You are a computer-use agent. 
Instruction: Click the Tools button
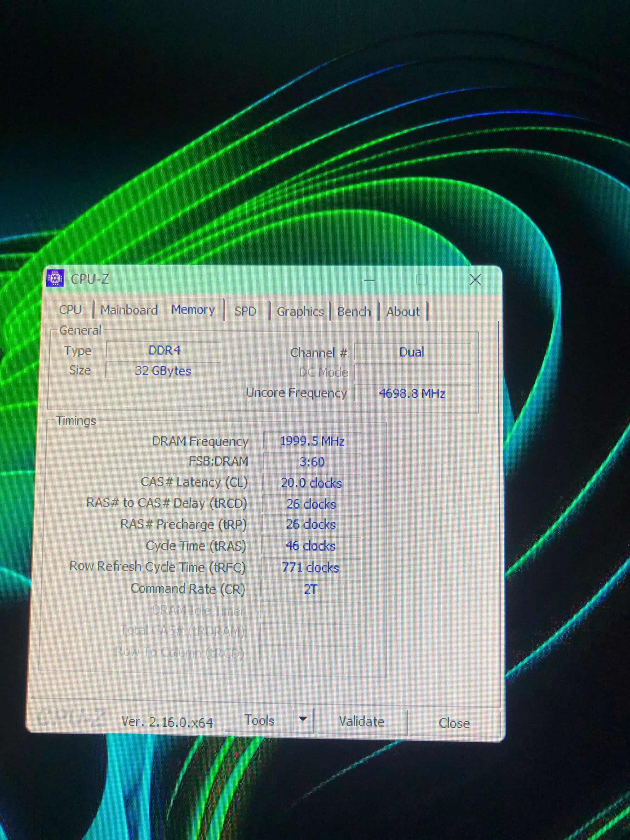[x=260, y=720]
